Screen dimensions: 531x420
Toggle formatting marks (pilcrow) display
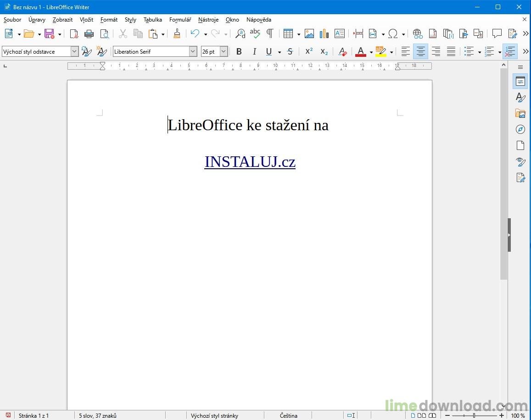(x=270, y=33)
